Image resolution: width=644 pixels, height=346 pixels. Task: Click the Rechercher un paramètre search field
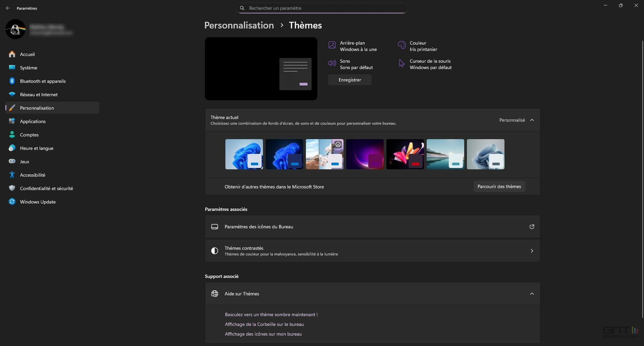coord(322,8)
